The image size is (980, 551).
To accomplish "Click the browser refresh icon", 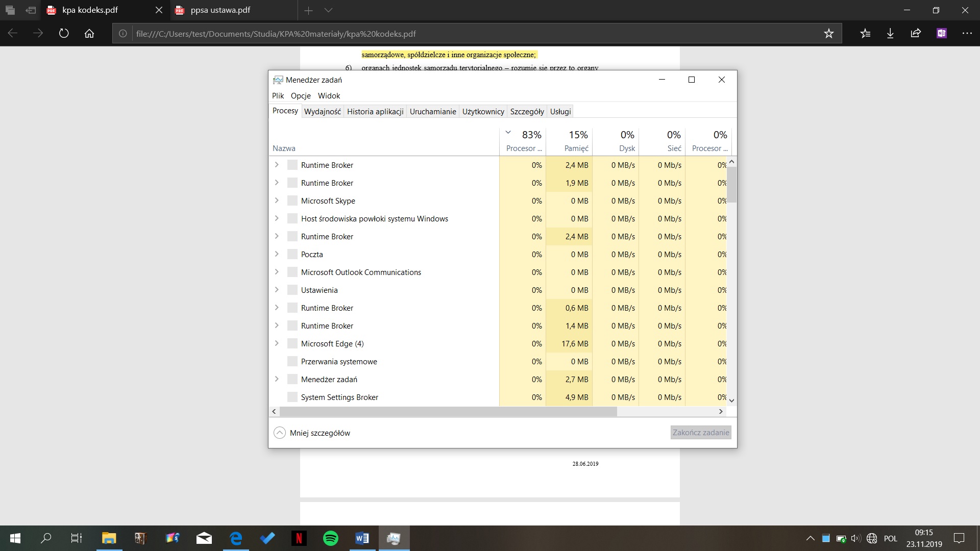I will coord(64,34).
